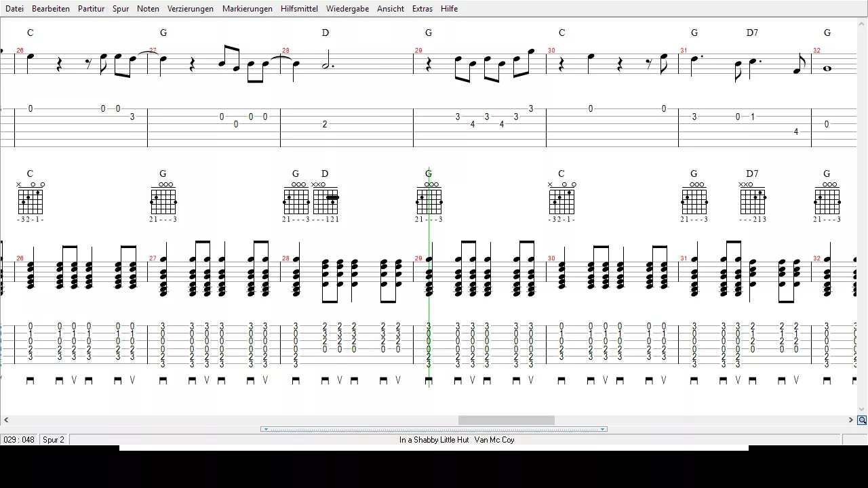Viewport: 868px width, 488px height.
Task: Open the Extras menu
Action: point(422,9)
